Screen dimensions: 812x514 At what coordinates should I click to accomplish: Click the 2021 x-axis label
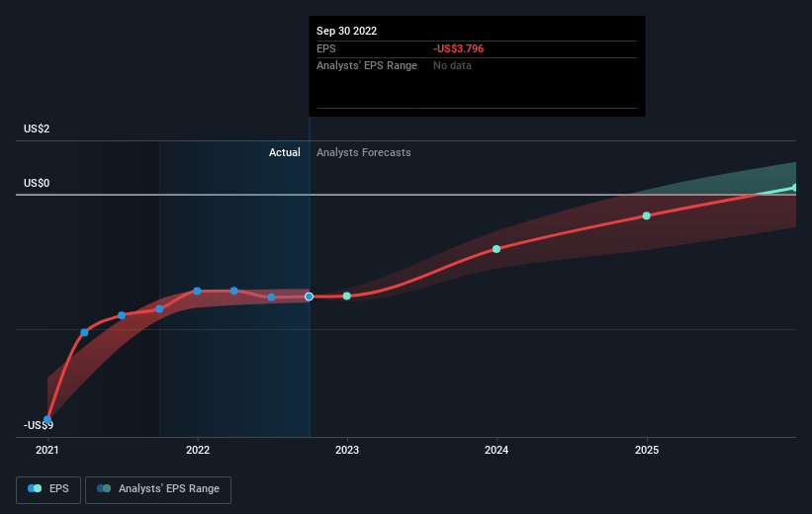47,450
